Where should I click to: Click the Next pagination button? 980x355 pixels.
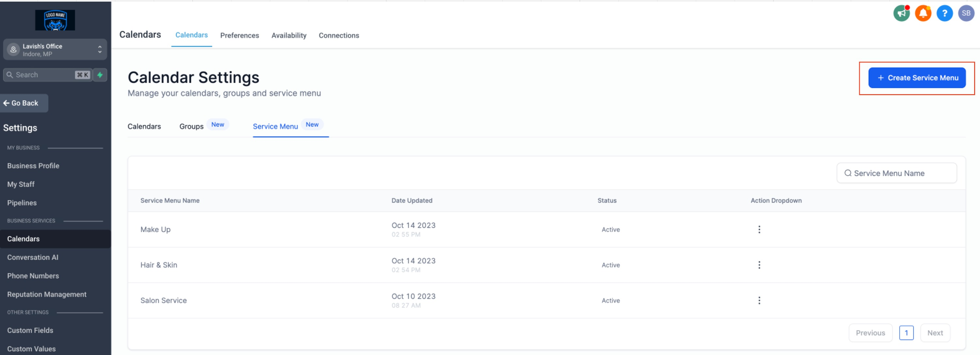935,332
